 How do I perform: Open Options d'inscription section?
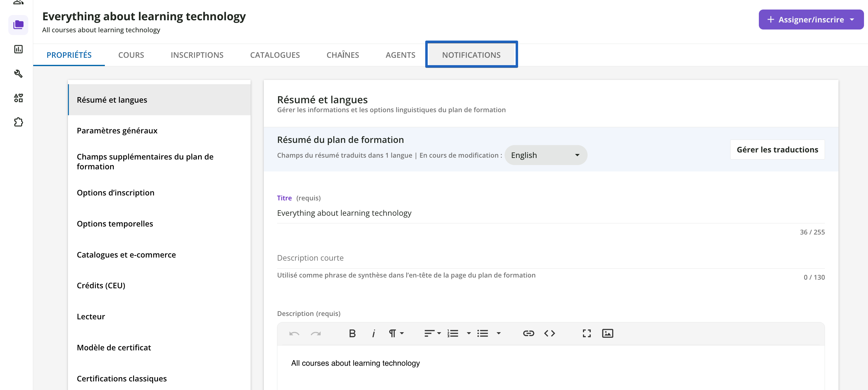point(159,193)
